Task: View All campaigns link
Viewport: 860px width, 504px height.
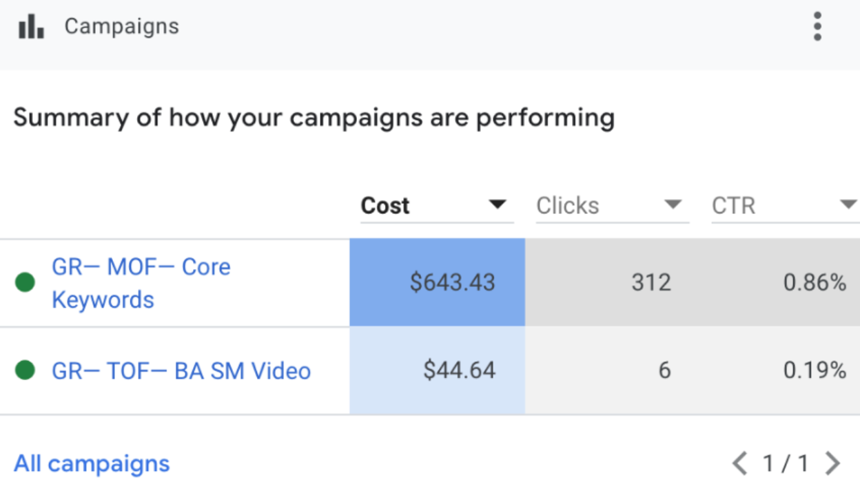Action: pos(92,463)
